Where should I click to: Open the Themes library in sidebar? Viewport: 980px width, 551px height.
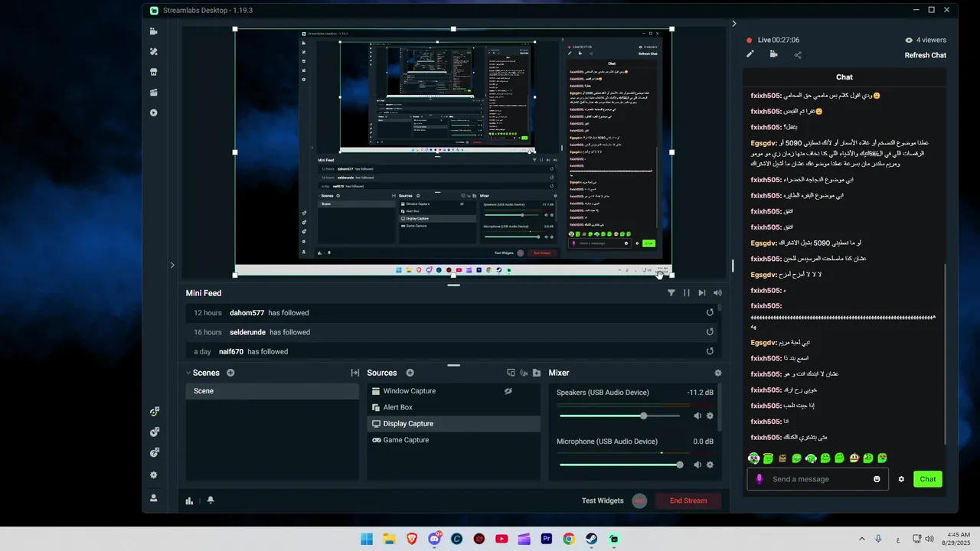click(154, 52)
